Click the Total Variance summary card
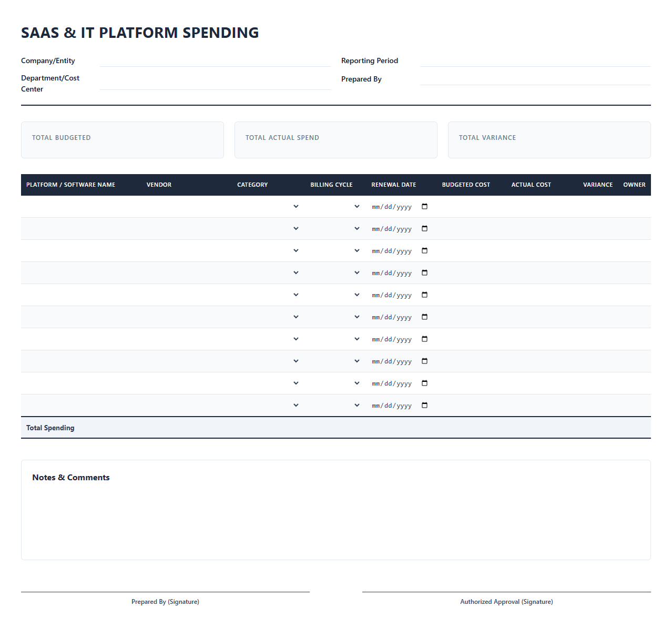This screenshot has width=672, height=627. tap(549, 140)
